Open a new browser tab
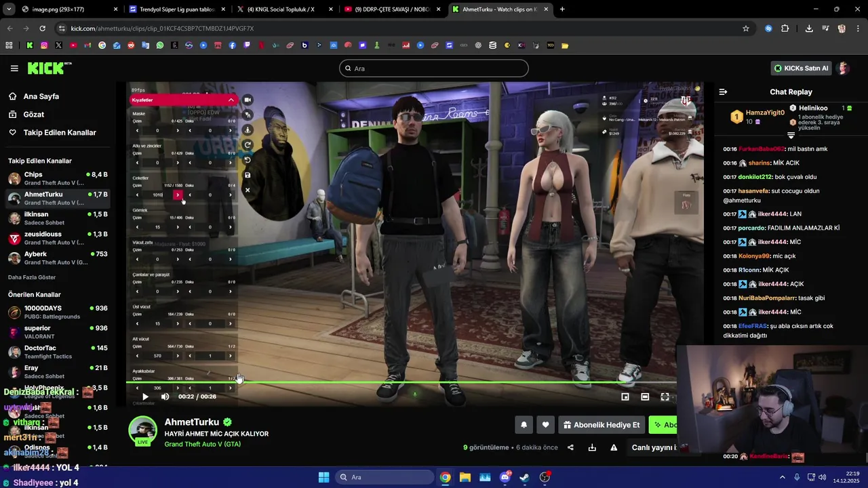Image resolution: width=868 pixels, height=488 pixels. click(562, 9)
